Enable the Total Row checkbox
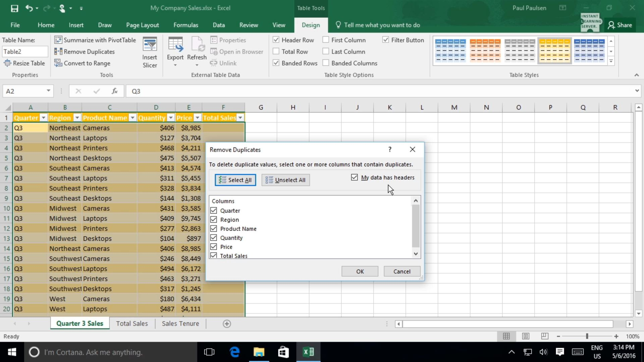The width and height of the screenshot is (644, 362). coord(276,52)
